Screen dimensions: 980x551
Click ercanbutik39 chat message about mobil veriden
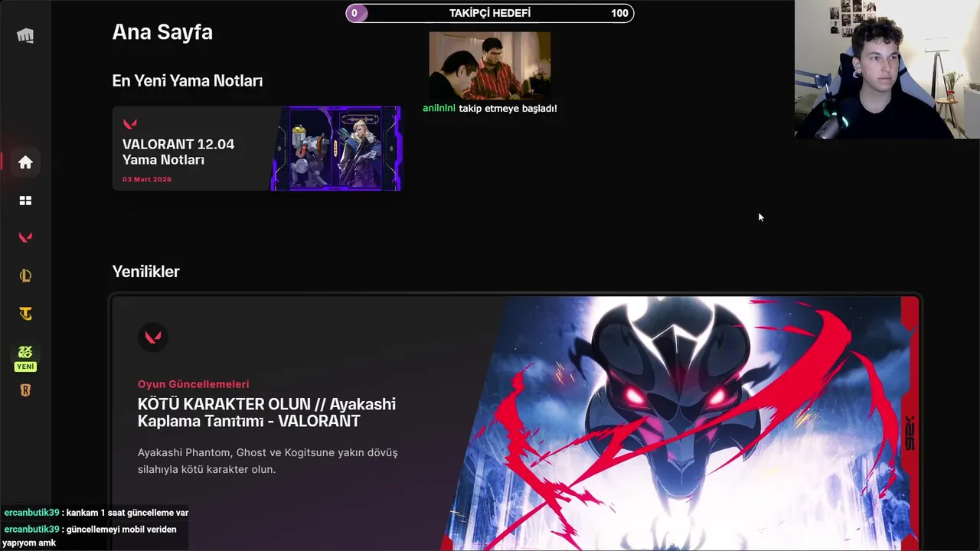coord(90,536)
